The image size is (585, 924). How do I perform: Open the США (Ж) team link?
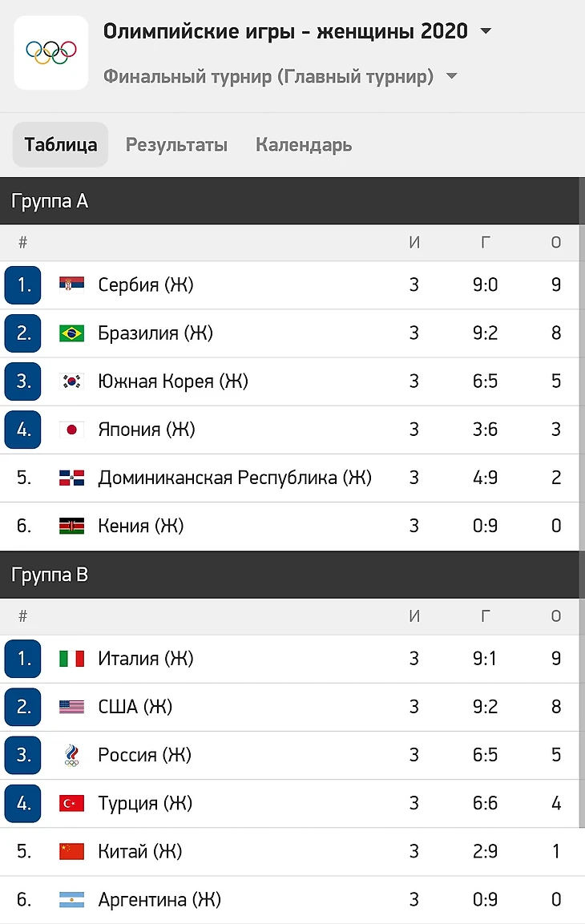pyautogui.click(x=135, y=707)
